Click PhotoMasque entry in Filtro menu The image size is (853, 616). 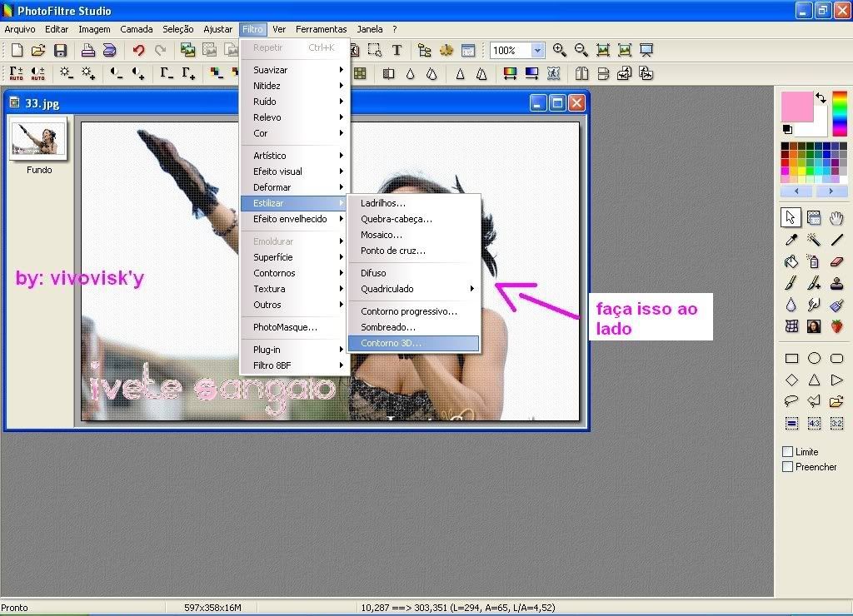pyautogui.click(x=285, y=327)
